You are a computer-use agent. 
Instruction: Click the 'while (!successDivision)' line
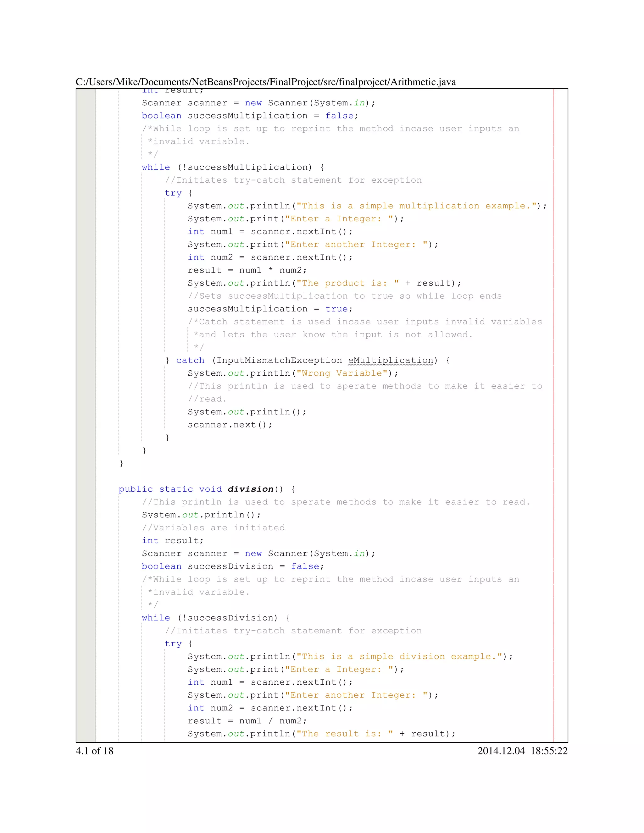tap(215, 618)
